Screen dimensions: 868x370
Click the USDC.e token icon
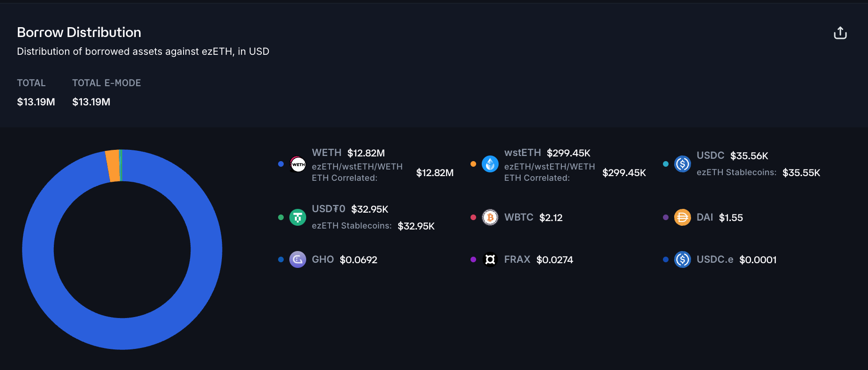pyautogui.click(x=683, y=259)
